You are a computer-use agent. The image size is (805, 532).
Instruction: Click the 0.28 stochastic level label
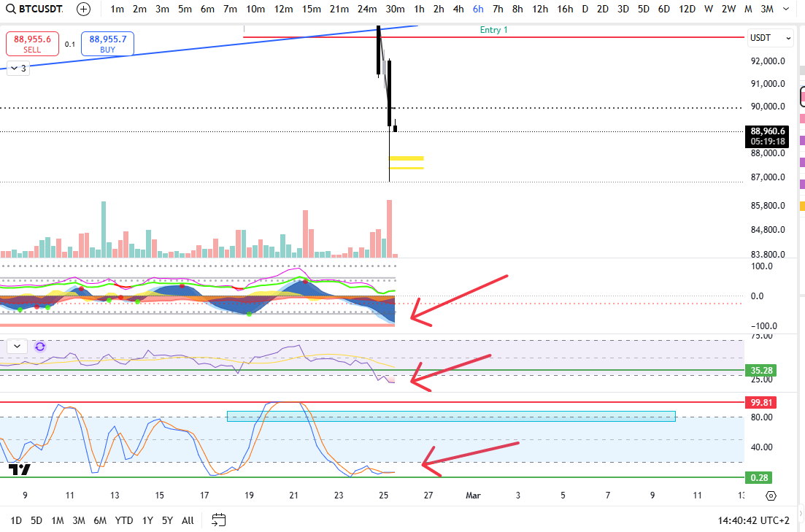click(759, 478)
